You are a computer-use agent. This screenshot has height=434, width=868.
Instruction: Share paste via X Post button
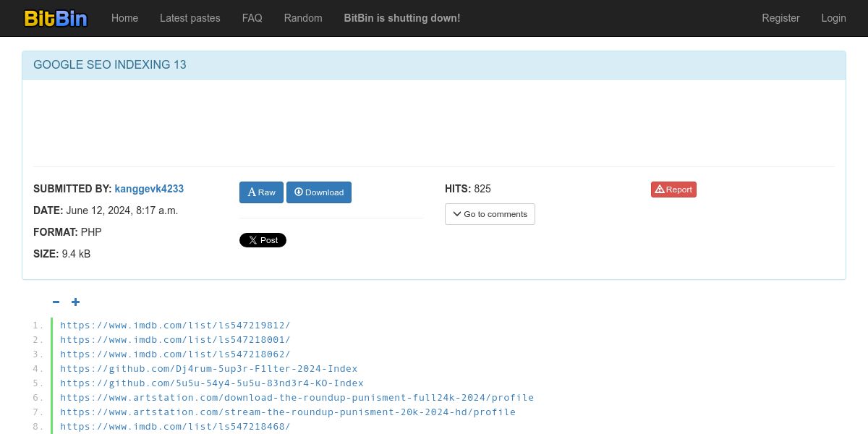point(263,240)
